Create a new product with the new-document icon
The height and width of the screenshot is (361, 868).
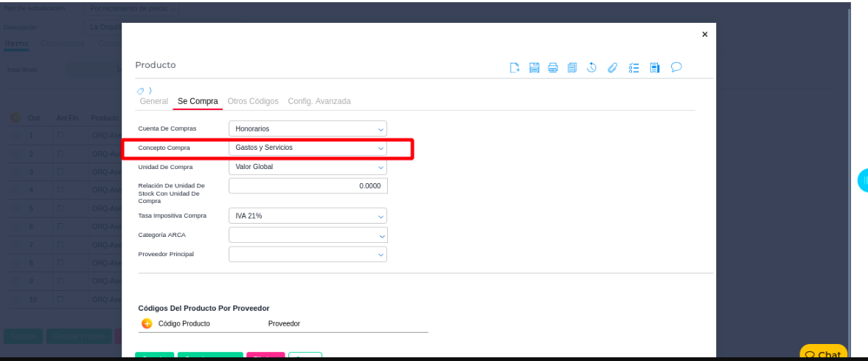tap(515, 68)
